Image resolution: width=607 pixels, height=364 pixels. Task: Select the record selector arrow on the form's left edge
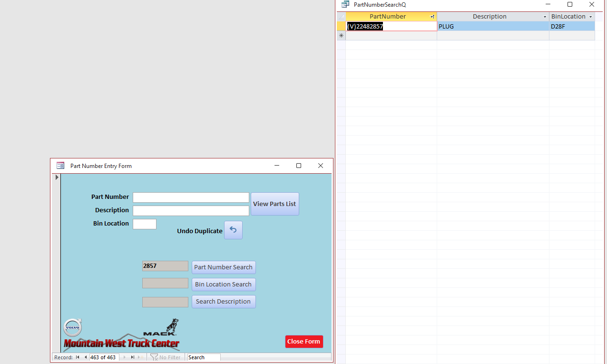click(57, 177)
